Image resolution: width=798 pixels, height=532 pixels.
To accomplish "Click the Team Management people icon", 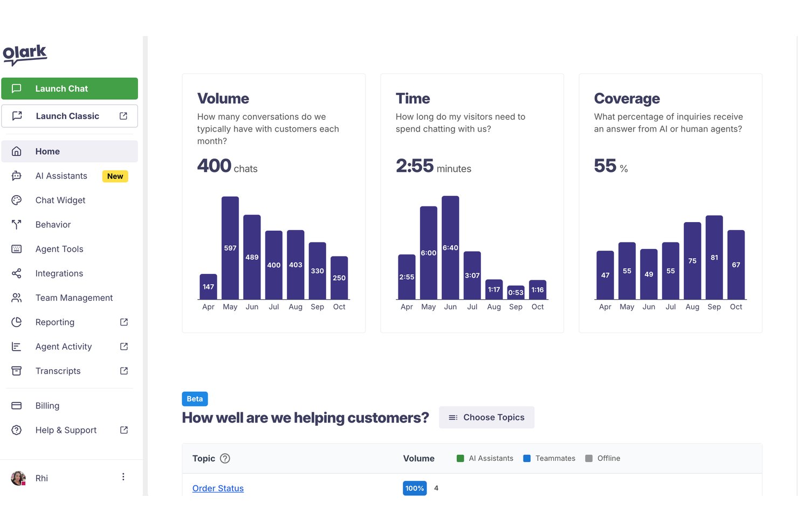I will tap(17, 298).
